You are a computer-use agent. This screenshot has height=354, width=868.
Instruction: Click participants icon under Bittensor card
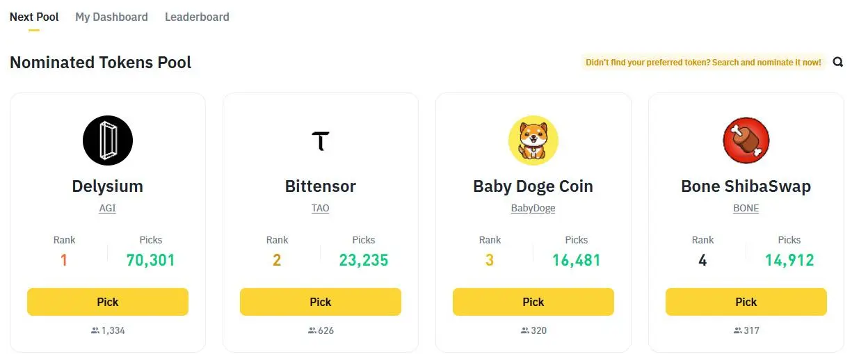click(x=312, y=331)
